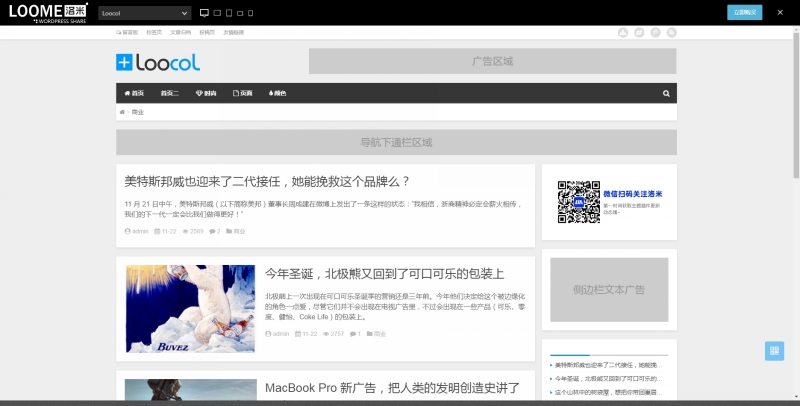
Task: Click the RSS feed icon
Action: 672,32
